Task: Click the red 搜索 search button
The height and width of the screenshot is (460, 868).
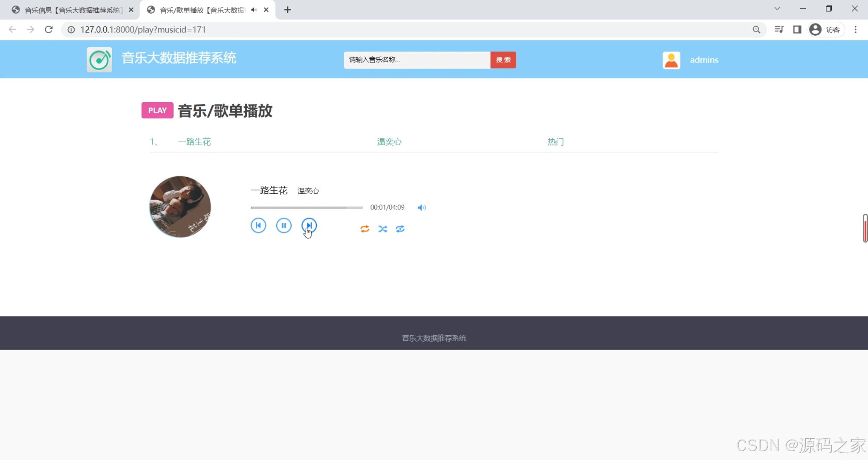Action: tap(503, 60)
